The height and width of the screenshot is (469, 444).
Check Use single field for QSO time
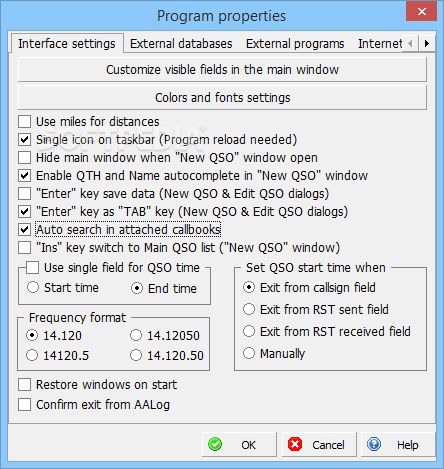click(33, 268)
